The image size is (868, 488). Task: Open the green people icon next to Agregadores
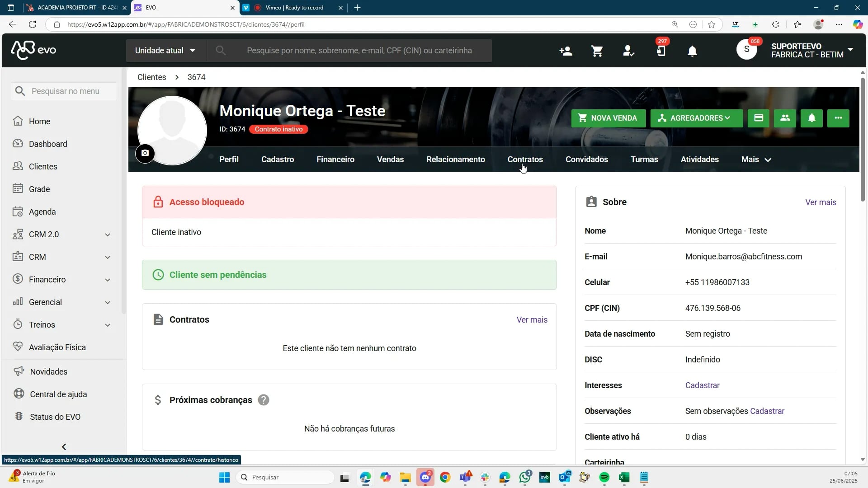(784, 118)
